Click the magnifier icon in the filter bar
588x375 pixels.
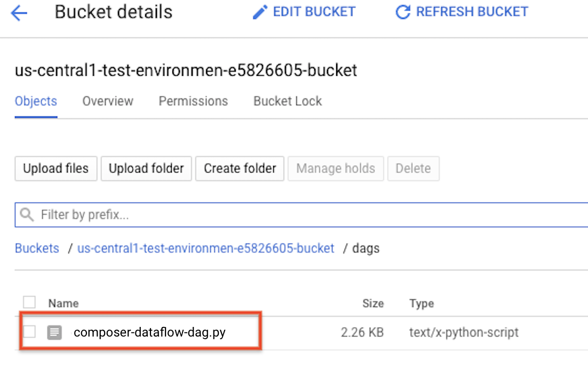click(x=26, y=214)
